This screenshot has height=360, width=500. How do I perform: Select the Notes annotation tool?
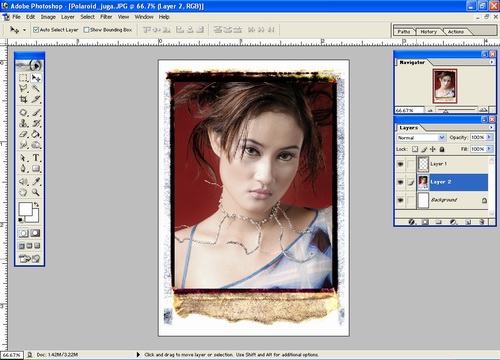click(x=23, y=182)
